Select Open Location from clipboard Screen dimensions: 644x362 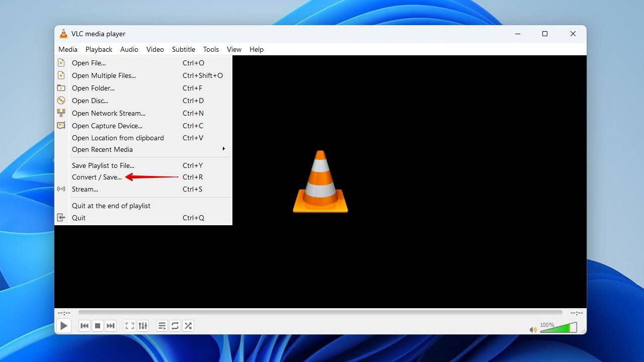coord(143,138)
